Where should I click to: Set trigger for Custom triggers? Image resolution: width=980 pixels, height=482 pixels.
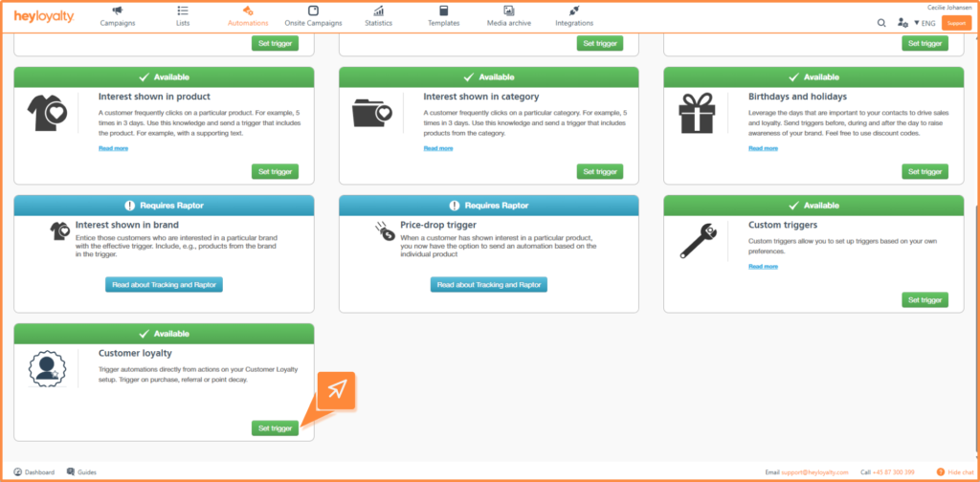[x=924, y=300]
